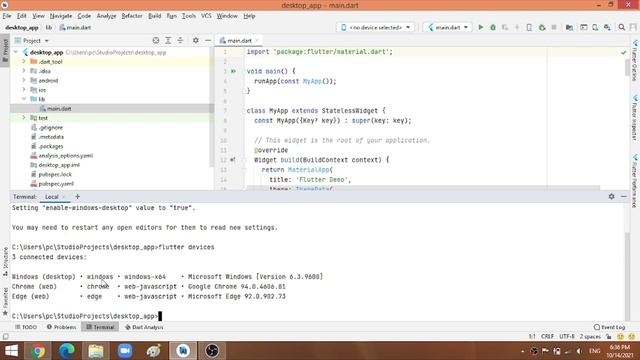Click the UTF-8 encoding status entry
Image resolution: width=640 pixels, height=360 pixels.
tap(567, 337)
